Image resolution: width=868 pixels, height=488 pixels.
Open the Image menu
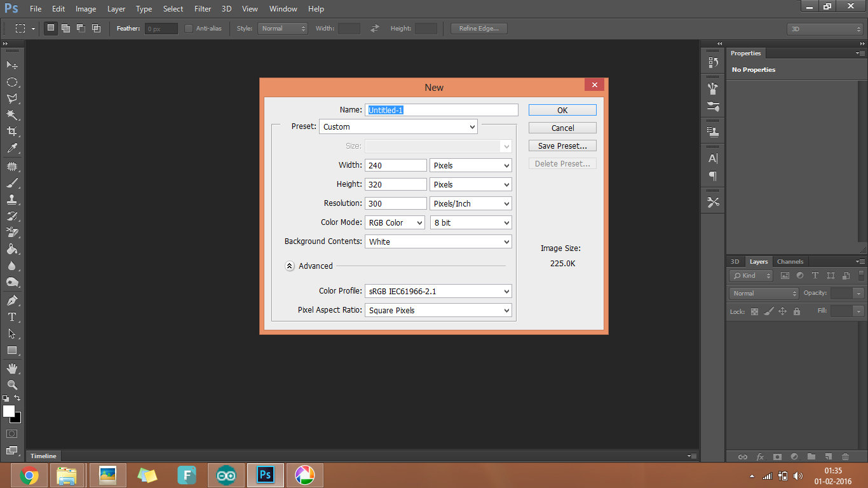(86, 9)
